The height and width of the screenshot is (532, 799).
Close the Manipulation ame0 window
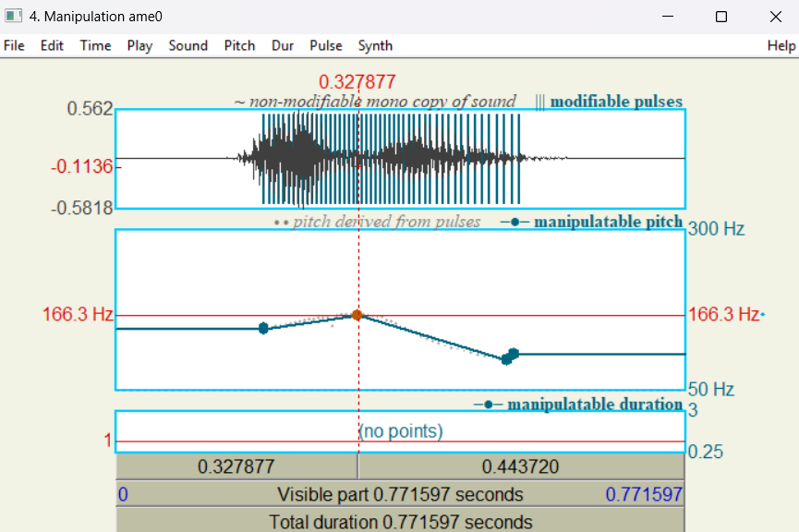776,17
